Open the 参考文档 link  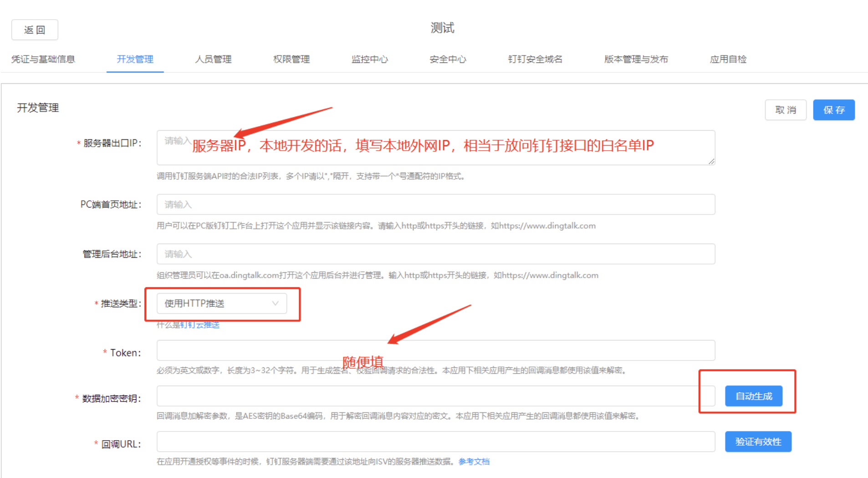474,462
